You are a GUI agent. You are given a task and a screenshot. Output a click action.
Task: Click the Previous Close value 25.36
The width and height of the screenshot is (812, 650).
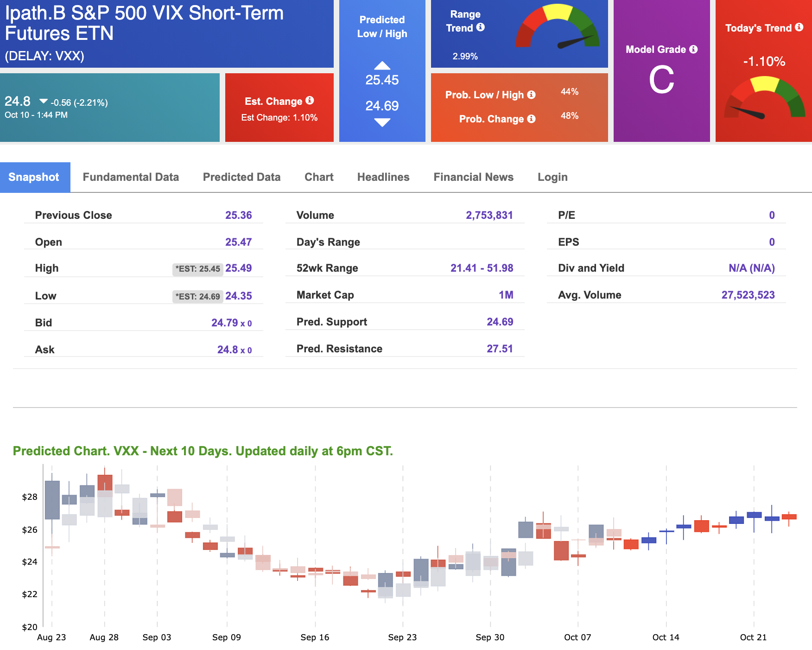click(238, 215)
